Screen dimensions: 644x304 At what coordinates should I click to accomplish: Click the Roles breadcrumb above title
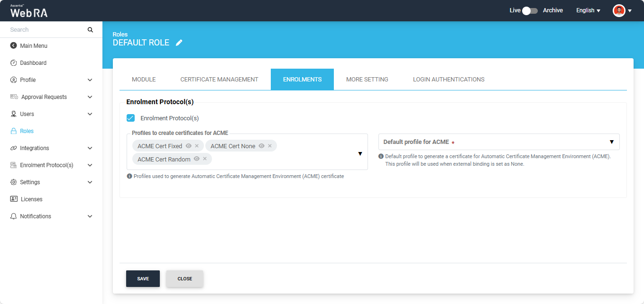pos(120,35)
